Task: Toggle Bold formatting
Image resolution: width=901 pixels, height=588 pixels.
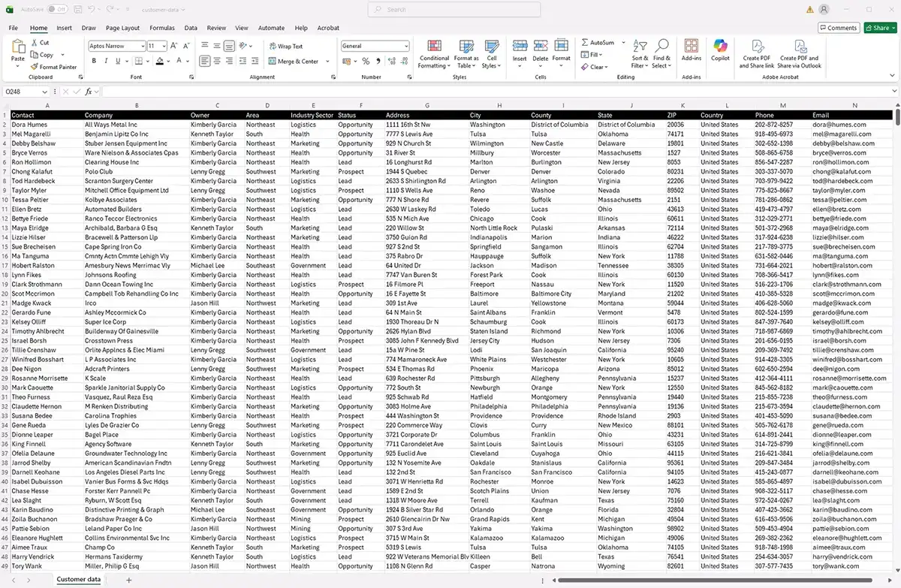Action: point(95,62)
